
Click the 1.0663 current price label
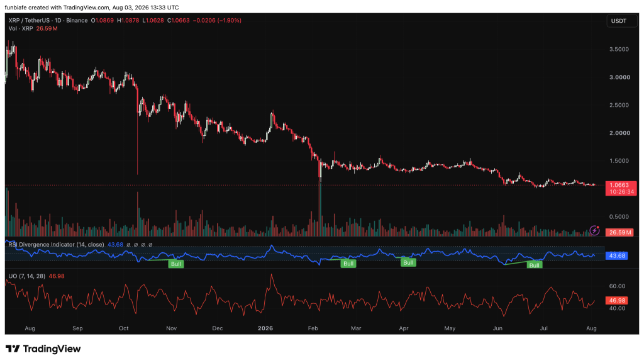(x=619, y=185)
